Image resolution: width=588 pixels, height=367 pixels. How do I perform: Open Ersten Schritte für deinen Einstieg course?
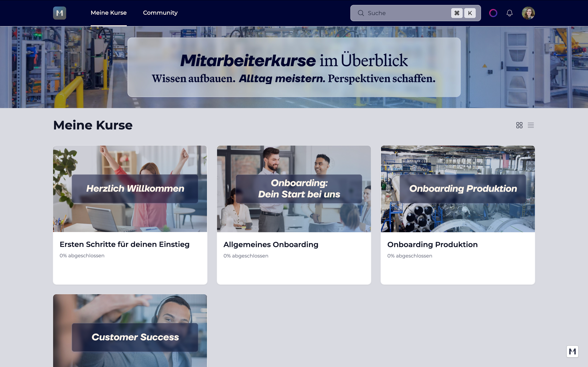(124, 244)
